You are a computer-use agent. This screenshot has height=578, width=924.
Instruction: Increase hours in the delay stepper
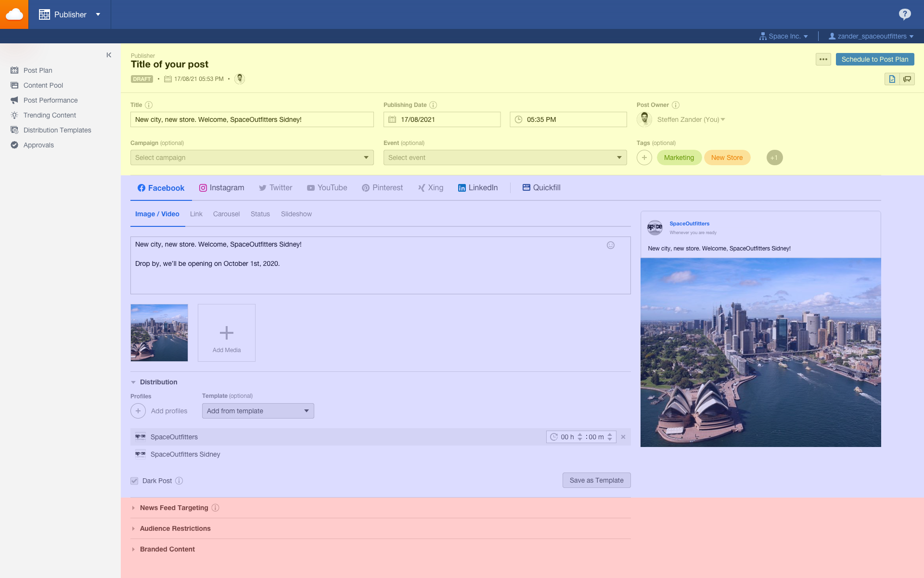[x=580, y=434]
